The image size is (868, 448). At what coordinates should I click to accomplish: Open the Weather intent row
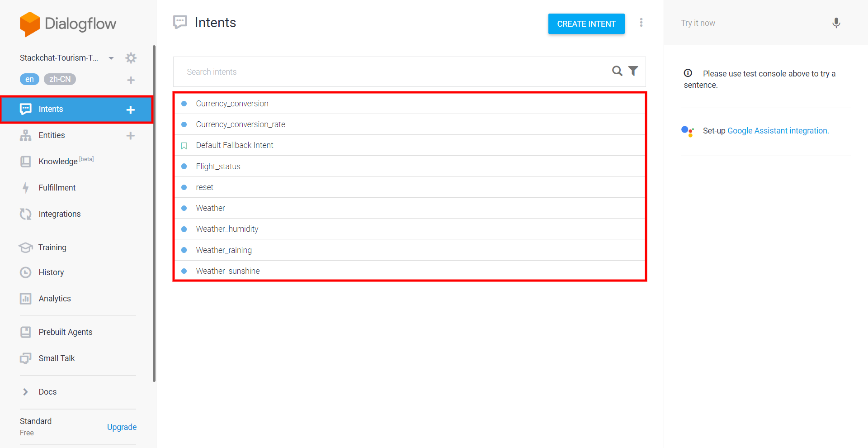pyautogui.click(x=410, y=208)
